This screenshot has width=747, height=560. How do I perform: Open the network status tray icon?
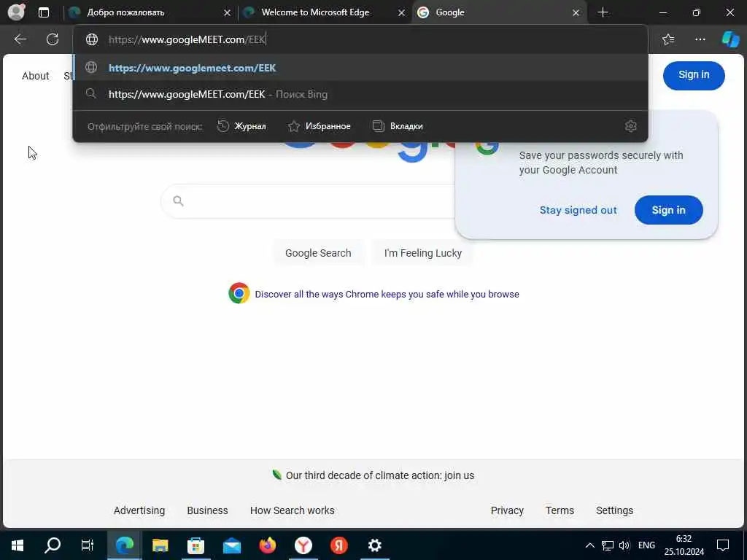point(607,545)
